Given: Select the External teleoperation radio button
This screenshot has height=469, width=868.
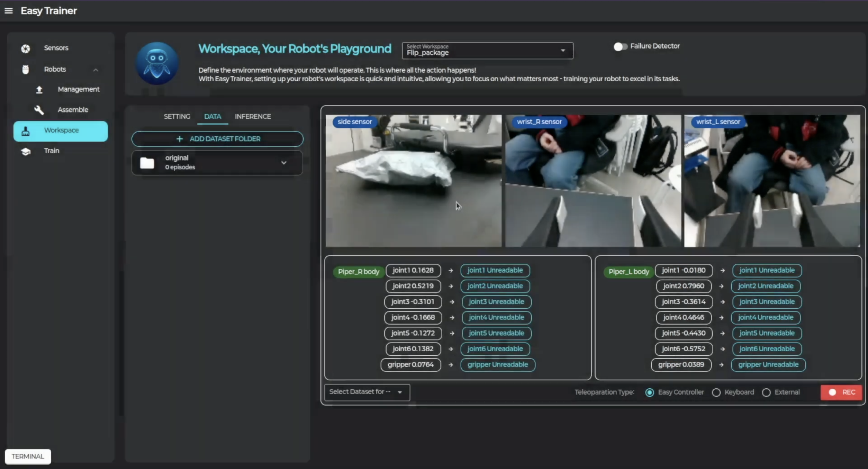Looking at the screenshot, I should click(766, 393).
